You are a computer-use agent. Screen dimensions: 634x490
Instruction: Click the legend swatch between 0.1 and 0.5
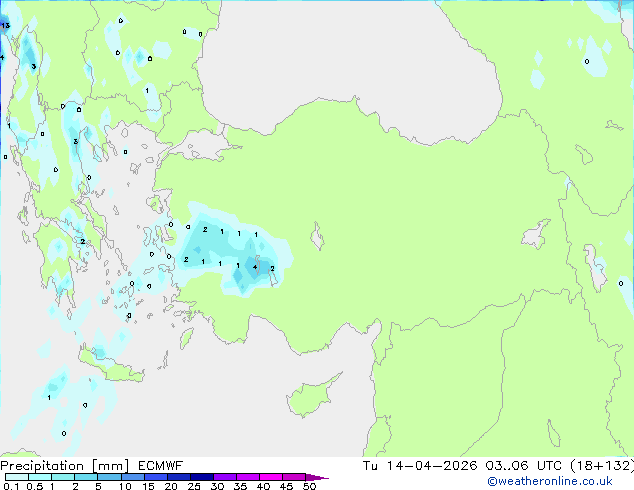(x=17, y=477)
